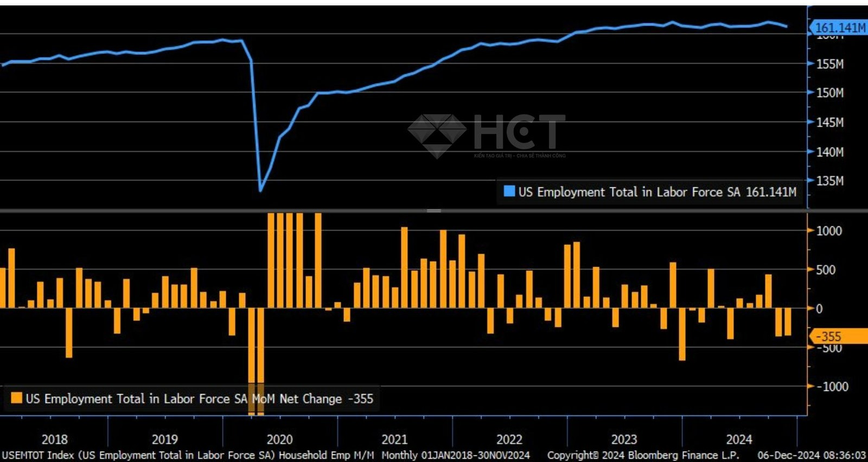The width and height of the screenshot is (868, 462).
Task: Click the USEMTOT Index text in the footer
Action: [38, 455]
